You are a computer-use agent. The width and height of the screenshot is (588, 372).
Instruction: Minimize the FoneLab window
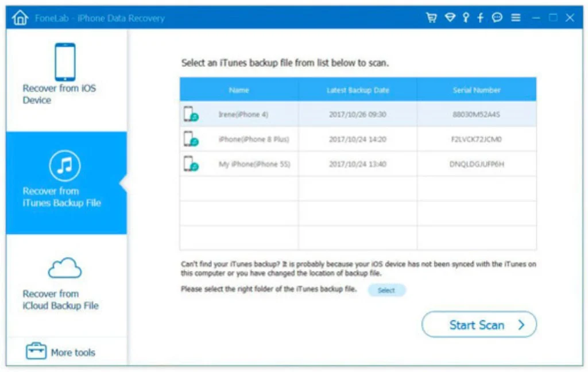536,18
